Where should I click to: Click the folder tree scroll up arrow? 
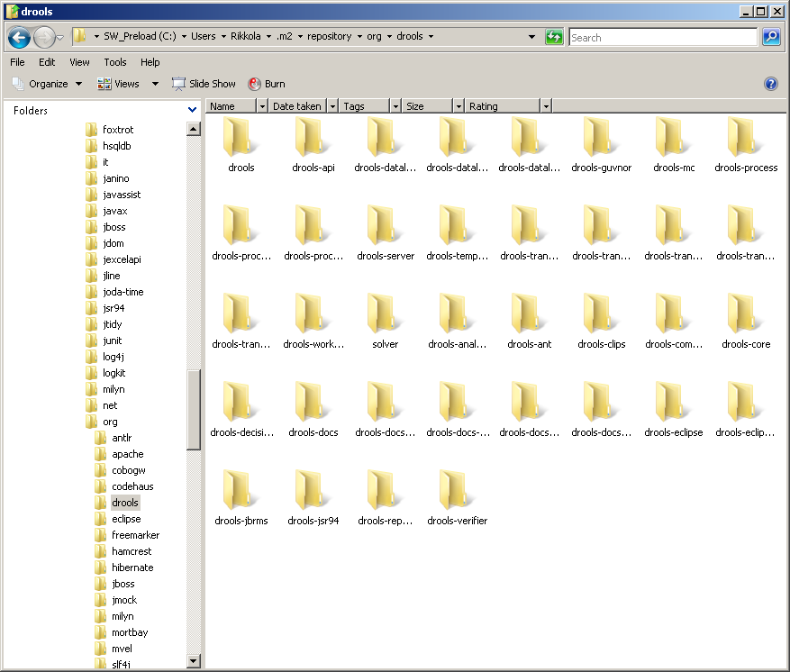coord(194,129)
